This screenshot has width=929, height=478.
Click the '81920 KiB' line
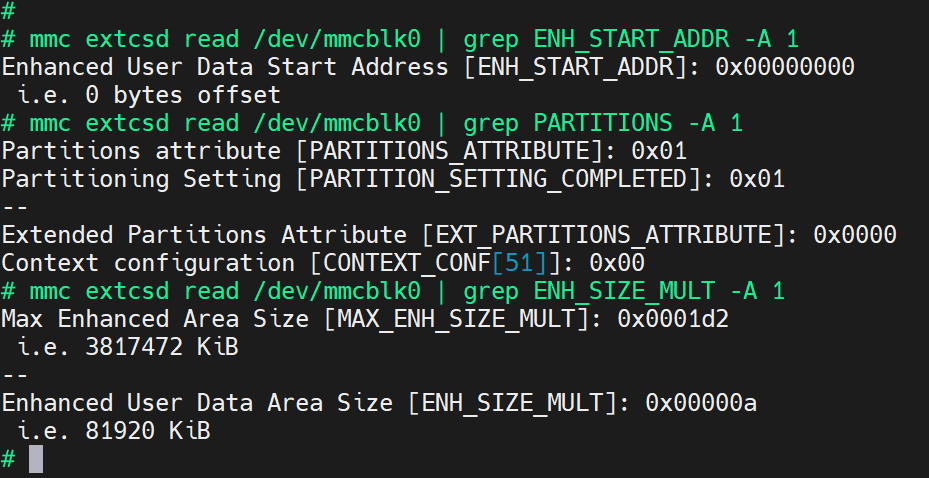tap(114, 431)
